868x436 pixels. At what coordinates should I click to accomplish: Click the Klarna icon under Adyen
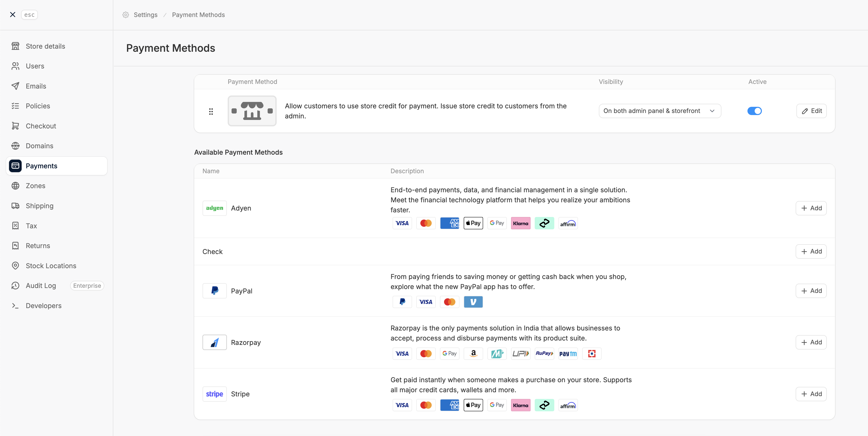520,223
